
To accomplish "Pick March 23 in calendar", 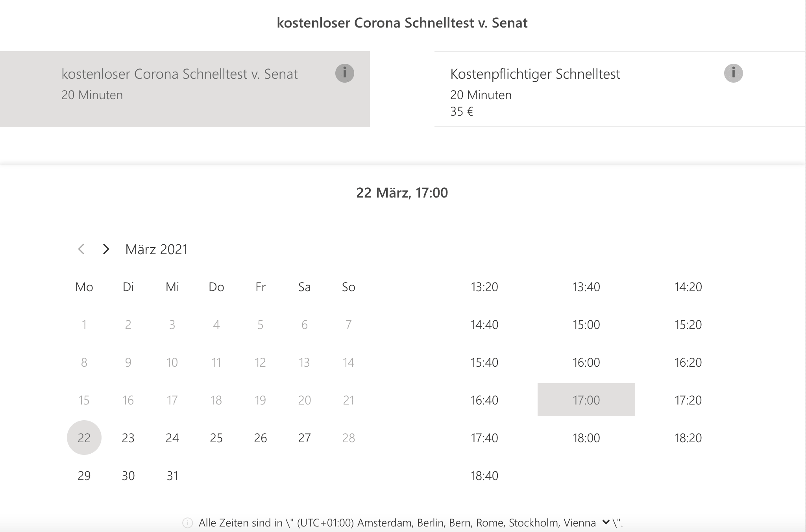I will pos(128,438).
